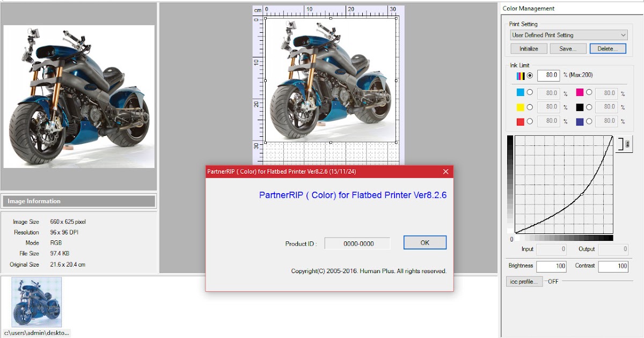
Task: Click the Initialize button
Action: [x=529, y=48]
